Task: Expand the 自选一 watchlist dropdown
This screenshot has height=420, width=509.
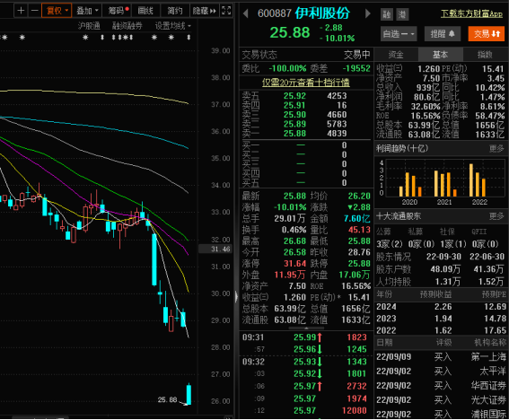Action: click(x=399, y=34)
